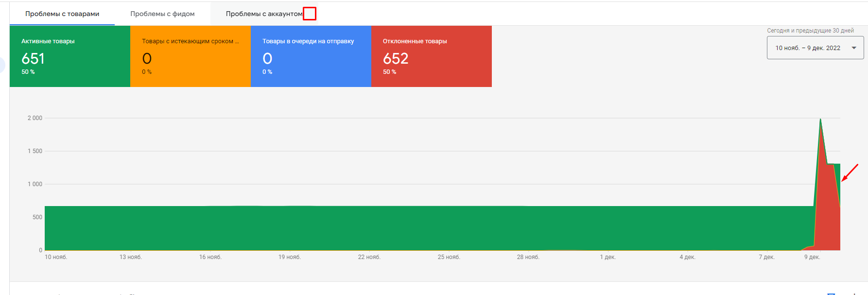This screenshot has width=868, height=295.
Task: Click the 16 нояб. date on the chart axis
Action: (x=210, y=257)
